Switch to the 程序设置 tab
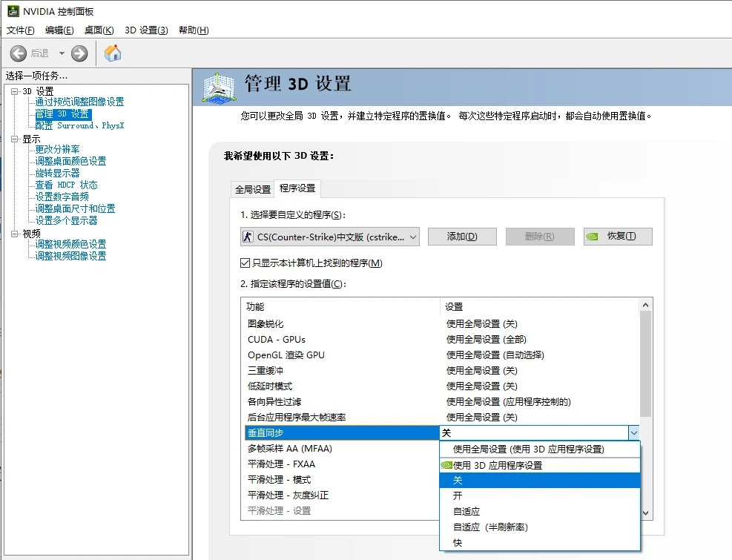This screenshot has width=732, height=560. (x=297, y=188)
